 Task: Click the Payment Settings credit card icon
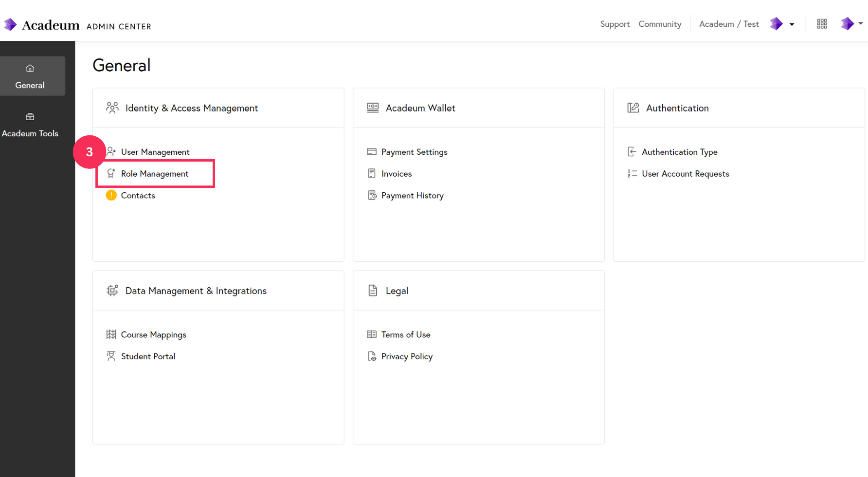372,152
